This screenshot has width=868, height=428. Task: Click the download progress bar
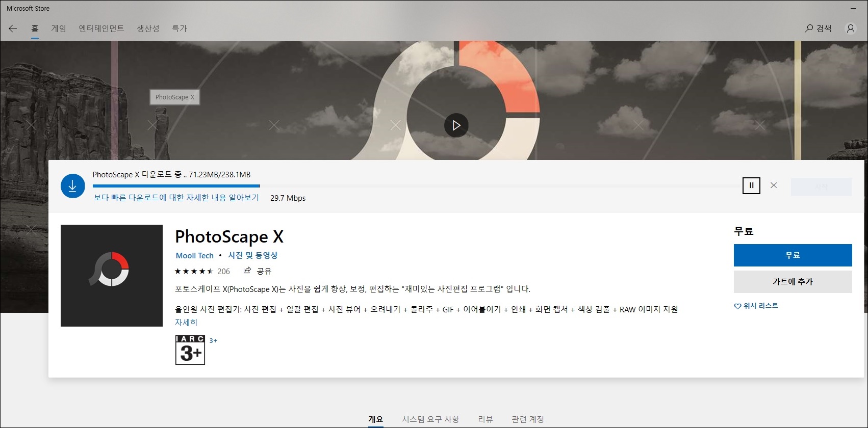[417, 186]
